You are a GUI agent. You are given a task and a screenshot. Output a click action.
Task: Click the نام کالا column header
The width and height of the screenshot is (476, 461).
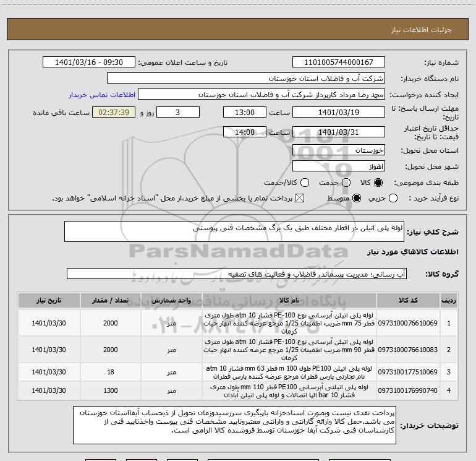tap(289, 301)
